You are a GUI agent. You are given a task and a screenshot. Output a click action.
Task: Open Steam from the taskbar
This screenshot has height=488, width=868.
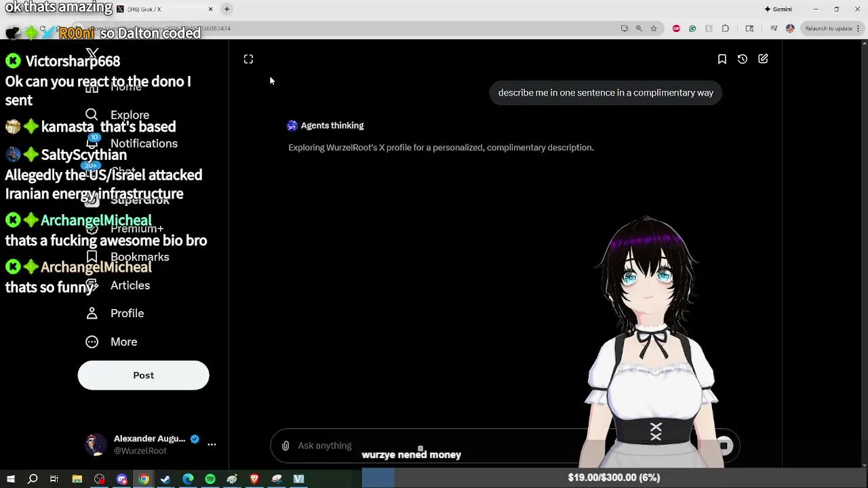click(x=165, y=479)
